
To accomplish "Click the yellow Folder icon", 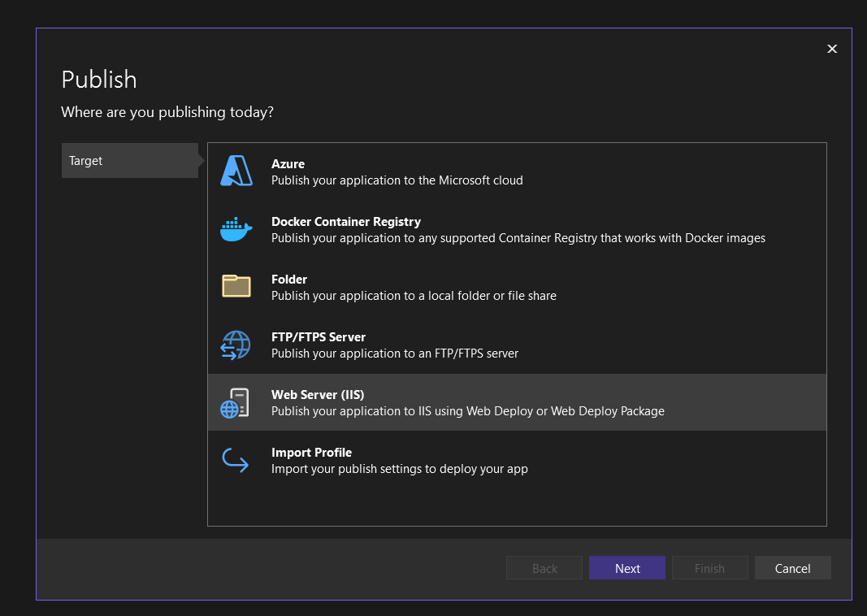I will [x=236, y=286].
